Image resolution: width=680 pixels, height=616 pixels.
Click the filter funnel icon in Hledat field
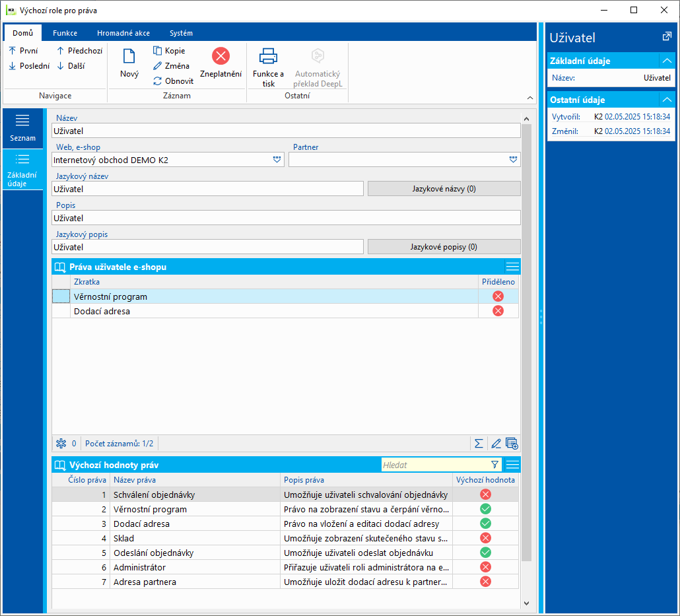495,465
